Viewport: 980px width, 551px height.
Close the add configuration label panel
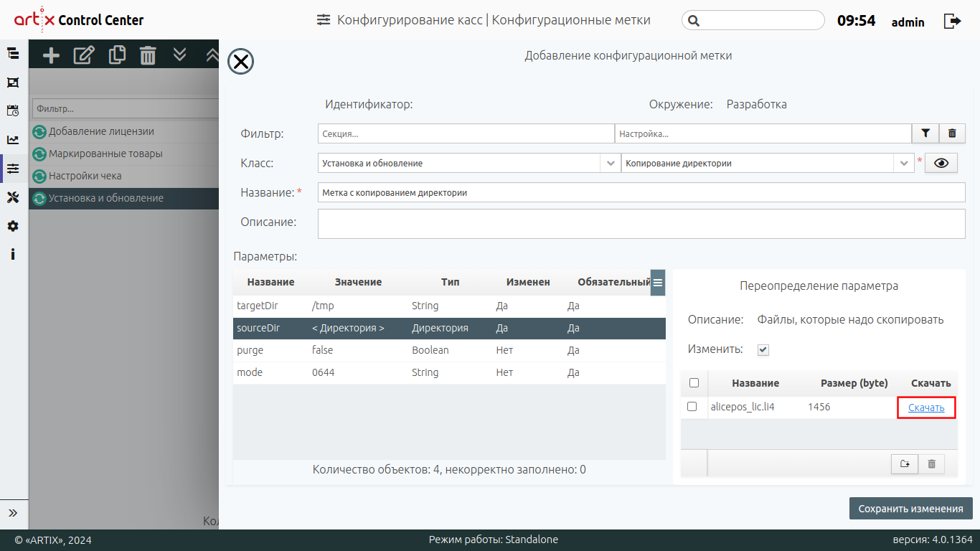(x=240, y=62)
